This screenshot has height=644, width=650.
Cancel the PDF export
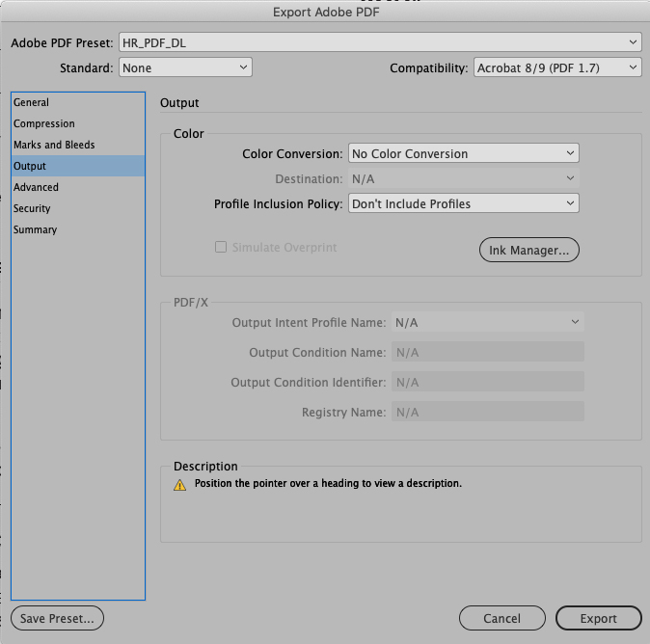click(502, 618)
